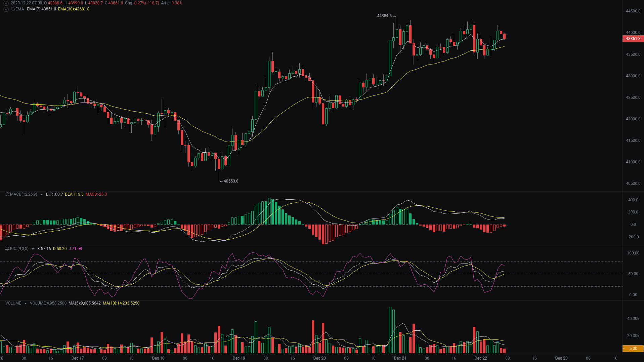
Task: Set alert using the EMA bell icon
Action: tap(13, 9)
